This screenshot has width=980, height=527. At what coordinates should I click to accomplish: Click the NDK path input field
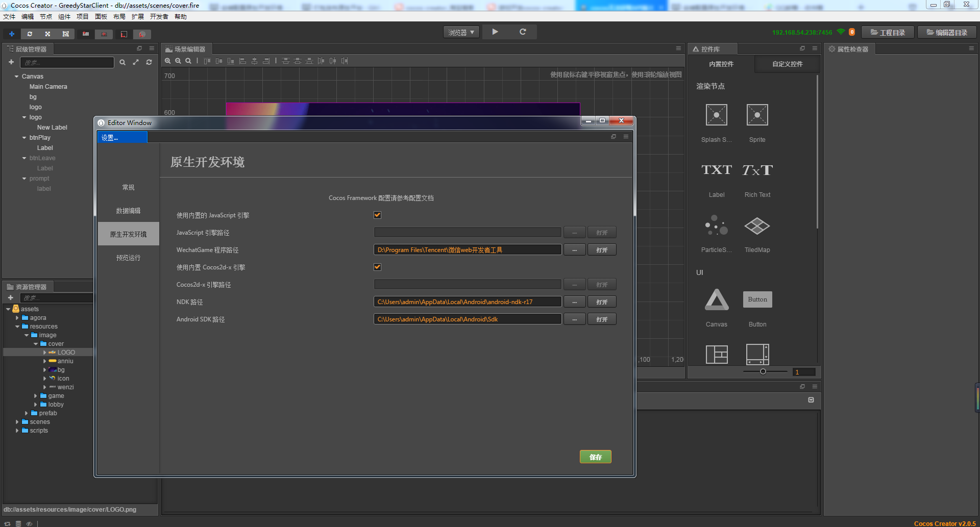point(468,302)
